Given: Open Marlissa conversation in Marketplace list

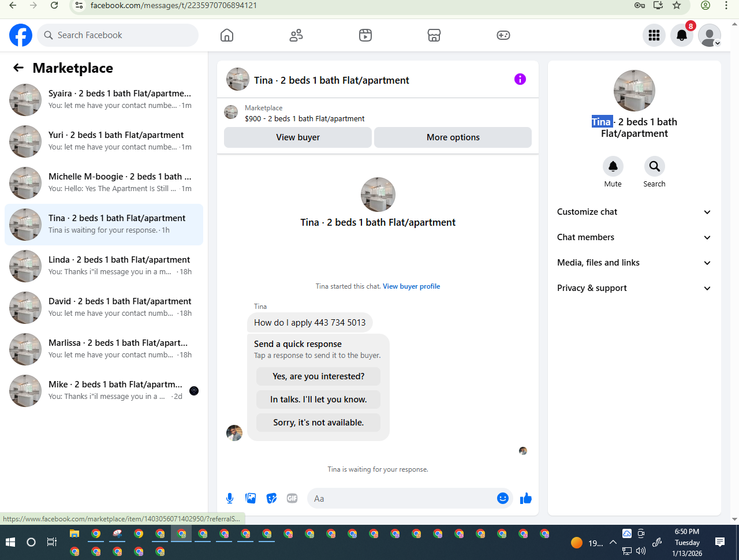Looking at the screenshot, I should [x=104, y=349].
